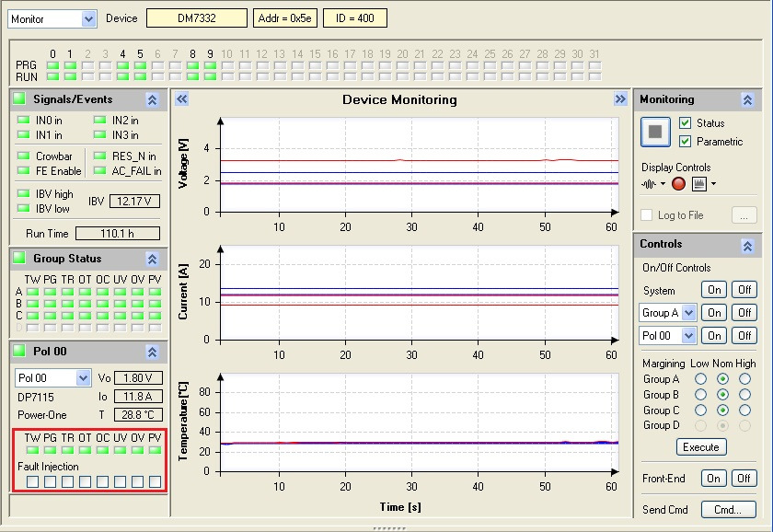Click the chart display mode icon
This screenshot has height=532, width=773.
(699, 184)
